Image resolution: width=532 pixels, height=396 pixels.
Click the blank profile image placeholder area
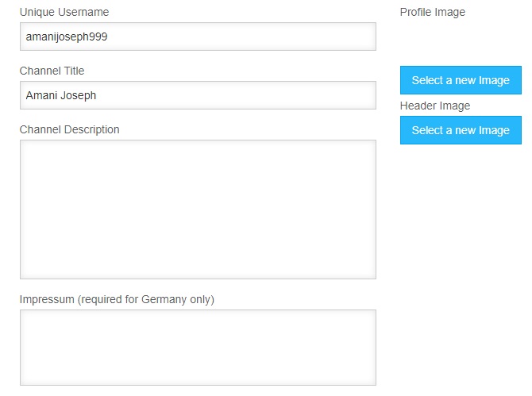coord(461,42)
